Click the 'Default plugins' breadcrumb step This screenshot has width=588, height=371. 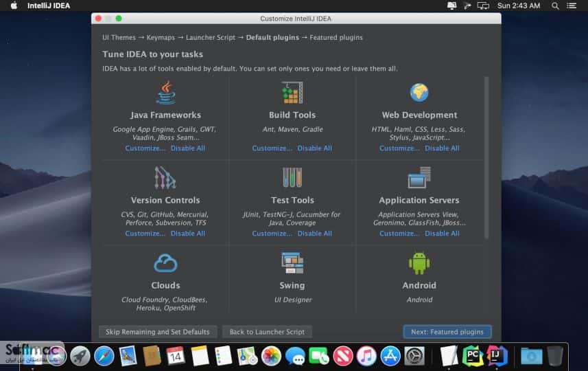point(272,38)
